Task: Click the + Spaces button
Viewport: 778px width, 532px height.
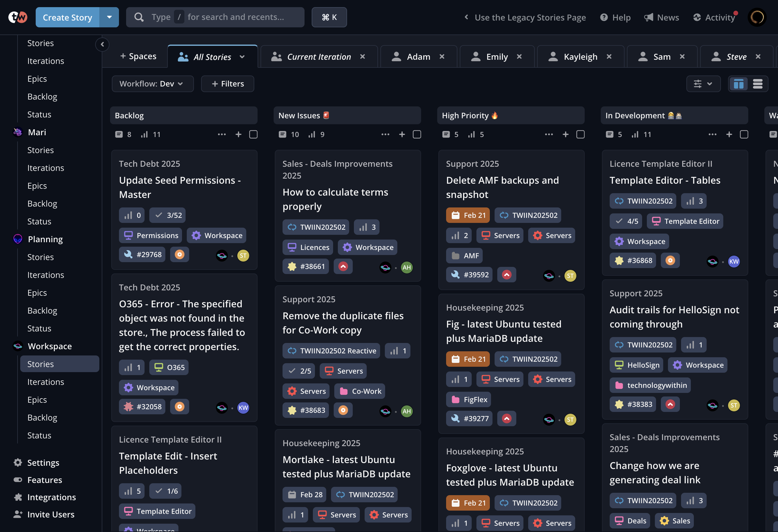Action: pos(138,56)
